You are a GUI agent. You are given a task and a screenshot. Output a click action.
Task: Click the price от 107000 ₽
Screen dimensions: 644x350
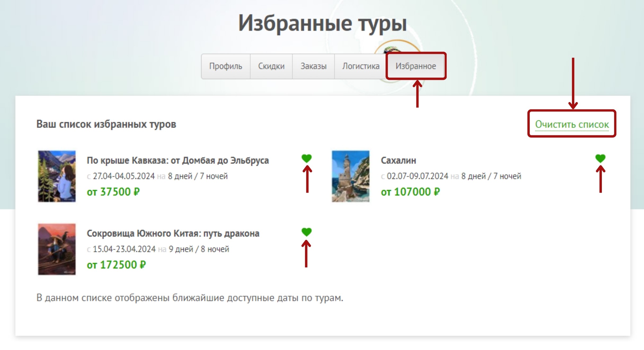[x=410, y=192]
